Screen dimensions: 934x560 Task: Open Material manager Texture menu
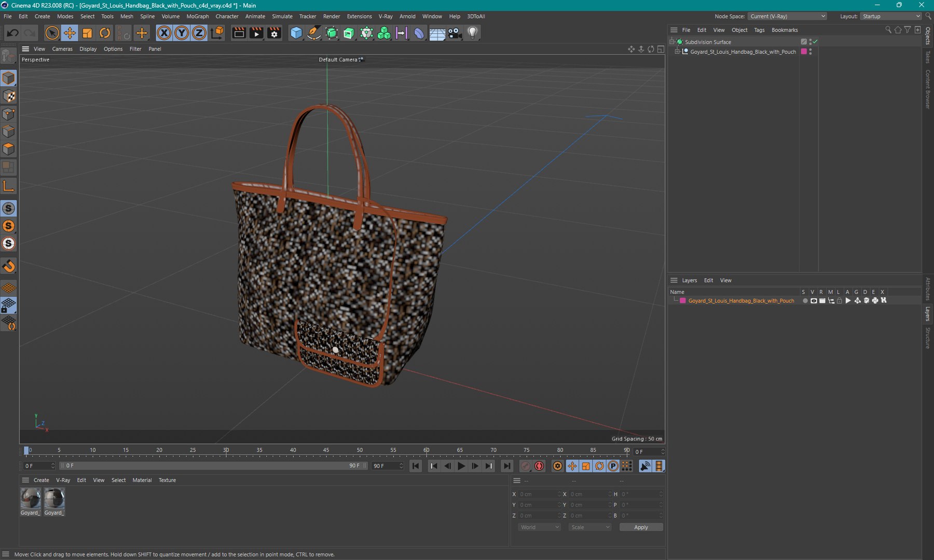(167, 480)
